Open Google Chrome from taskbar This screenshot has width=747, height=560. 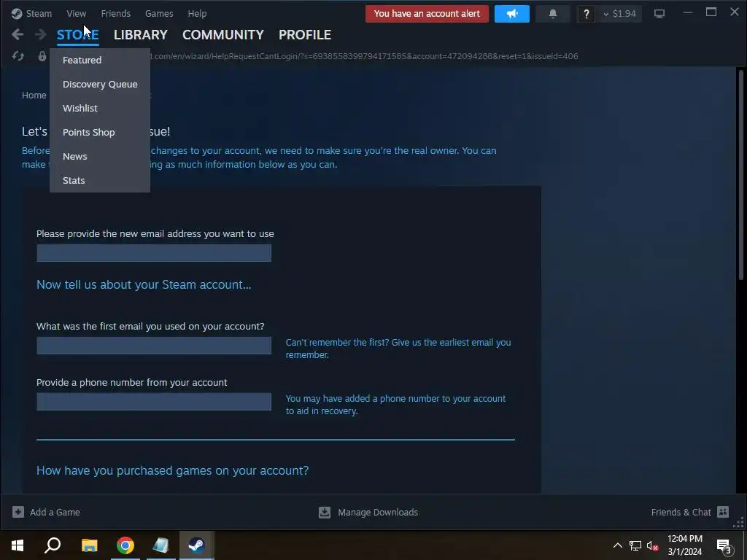click(125, 545)
